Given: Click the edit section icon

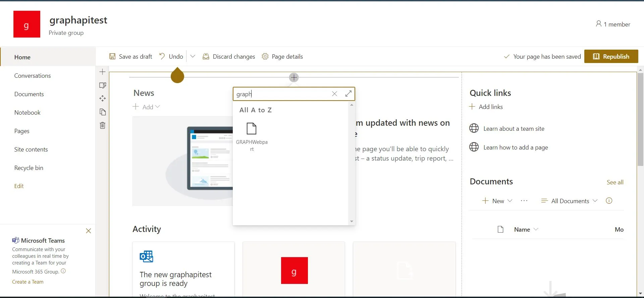Looking at the screenshot, I should (103, 85).
